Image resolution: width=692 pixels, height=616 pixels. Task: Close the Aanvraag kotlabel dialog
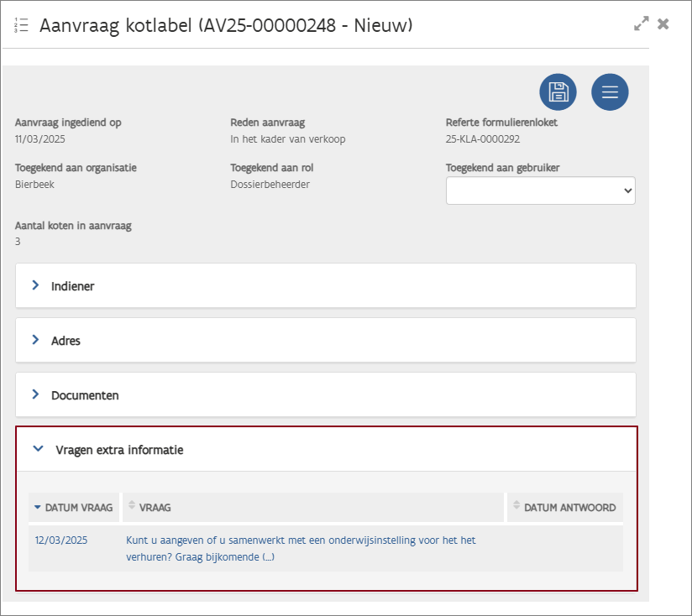(x=663, y=24)
